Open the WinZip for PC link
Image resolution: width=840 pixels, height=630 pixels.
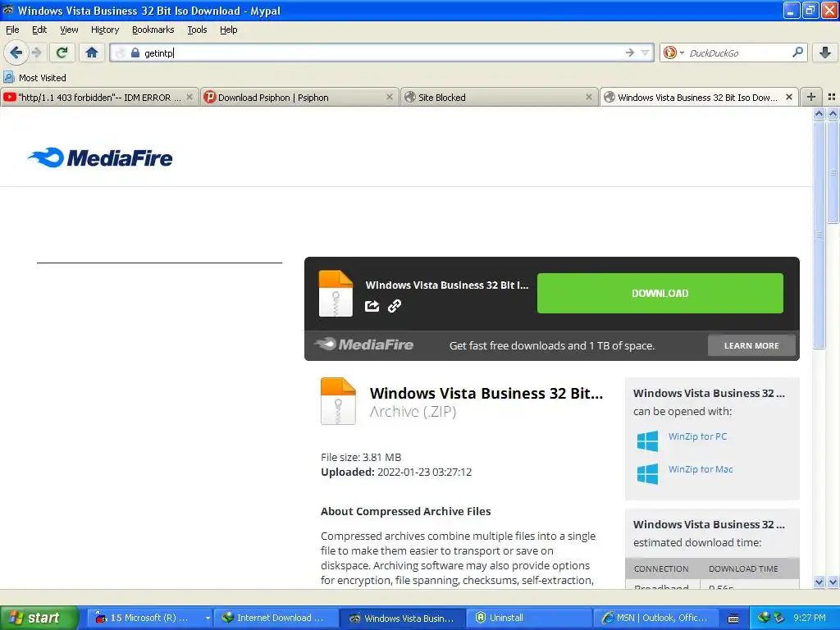click(x=697, y=436)
